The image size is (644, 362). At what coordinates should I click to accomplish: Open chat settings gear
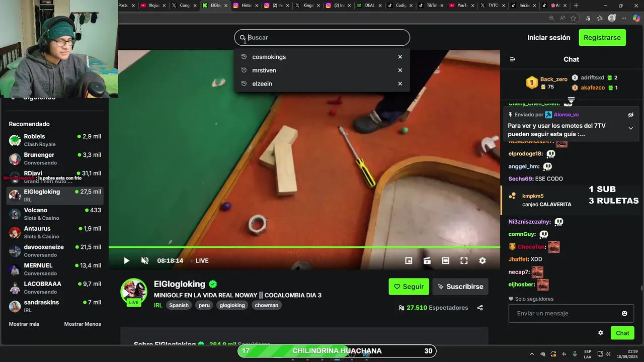[600, 333]
